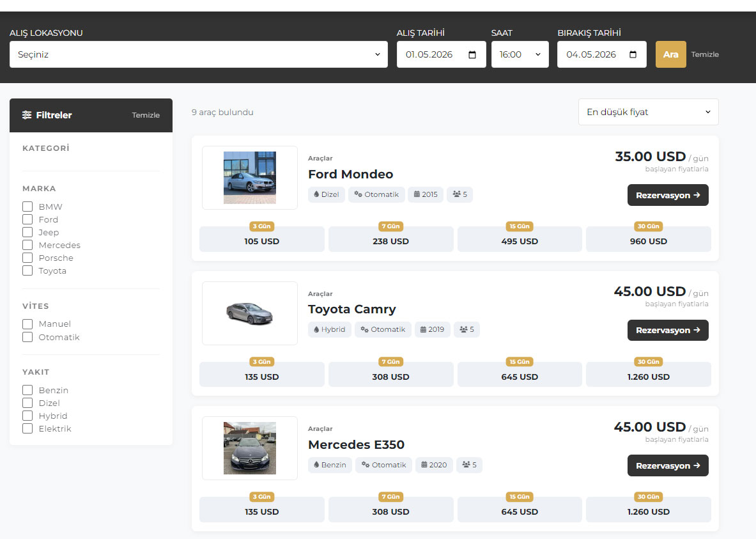756x539 pixels.
Task: Select Toyota Camry 15 Gün 645 USD
Action: click(x=520, y=374)
